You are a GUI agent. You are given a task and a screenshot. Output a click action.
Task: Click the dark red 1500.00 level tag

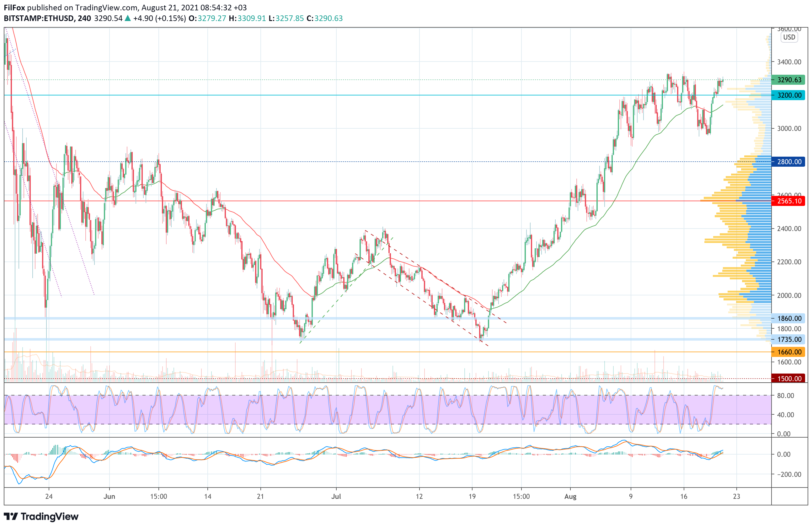[788, 379]
